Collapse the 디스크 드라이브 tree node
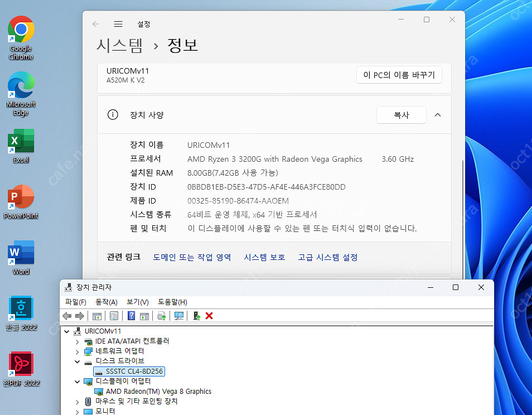 coord(78,361)
